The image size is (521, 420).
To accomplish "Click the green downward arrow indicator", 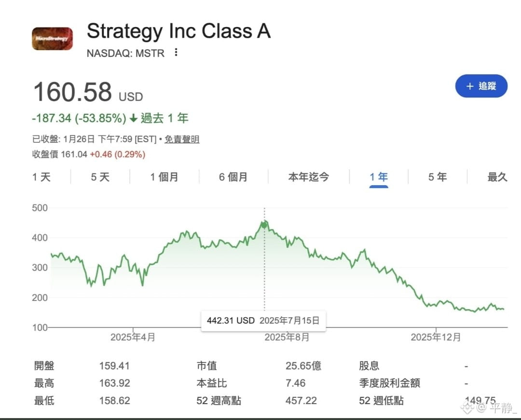I will [134, 118].
